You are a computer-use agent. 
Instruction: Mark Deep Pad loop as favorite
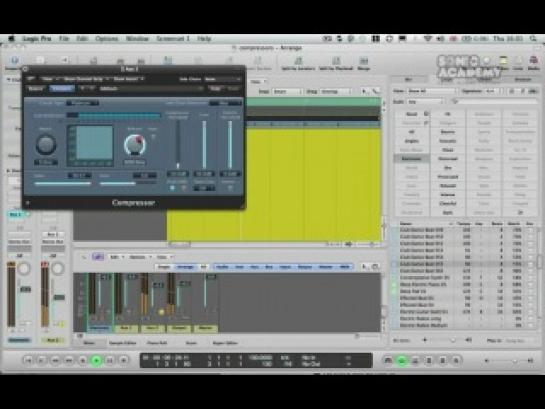(x=530, y=291)
